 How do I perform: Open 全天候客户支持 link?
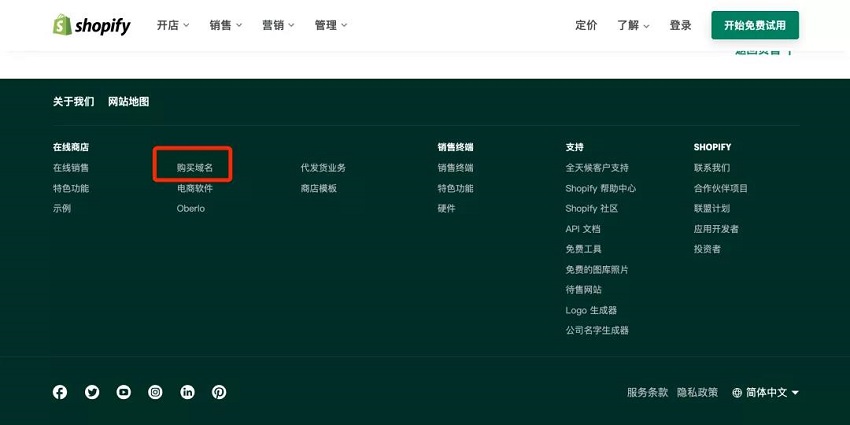coord(597,168)
